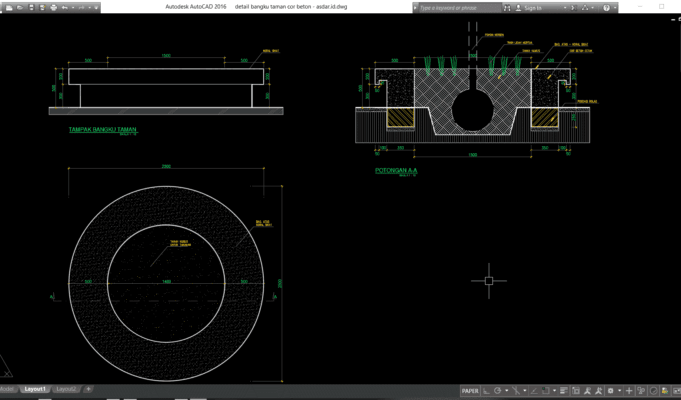Image resolution: width=681 pixels, height=400 pixels.
Task: Click the Workspace Switching gear icon
Action: (611, 391)
